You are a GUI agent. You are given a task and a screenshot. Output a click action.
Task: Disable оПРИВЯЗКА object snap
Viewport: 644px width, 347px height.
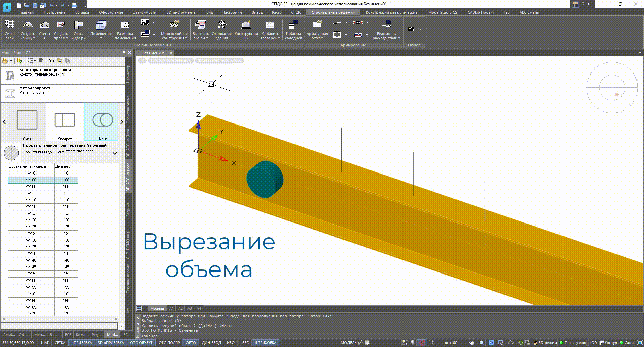(82, 343)
